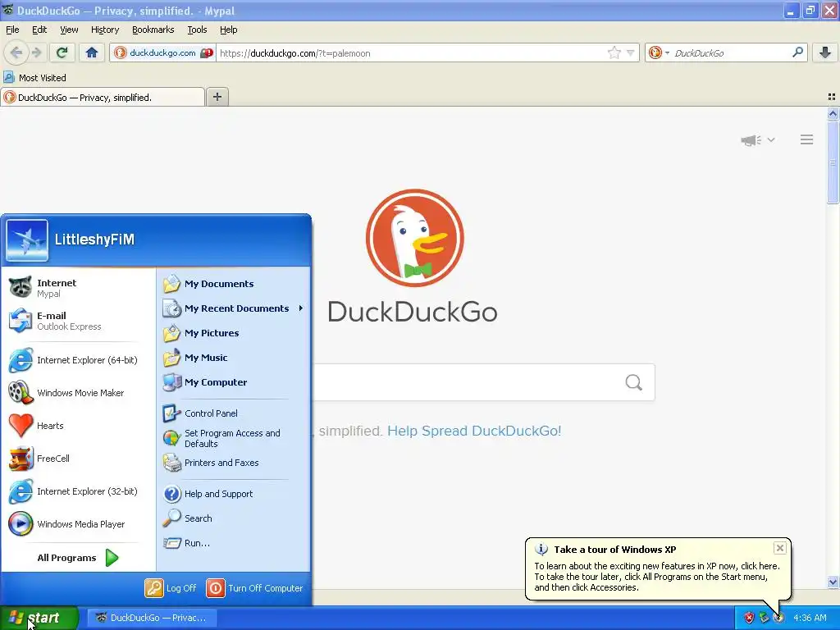Open the View menu

tap(69, 30)
